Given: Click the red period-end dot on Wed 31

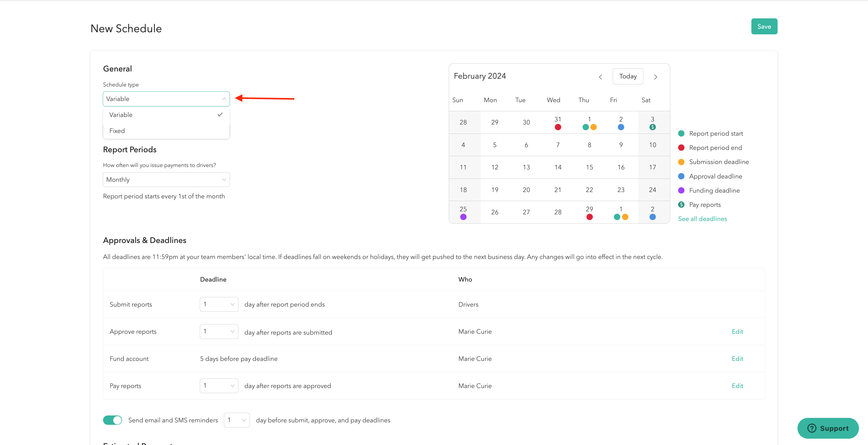Looking at the screenshot, I should [x=558, y=127].
